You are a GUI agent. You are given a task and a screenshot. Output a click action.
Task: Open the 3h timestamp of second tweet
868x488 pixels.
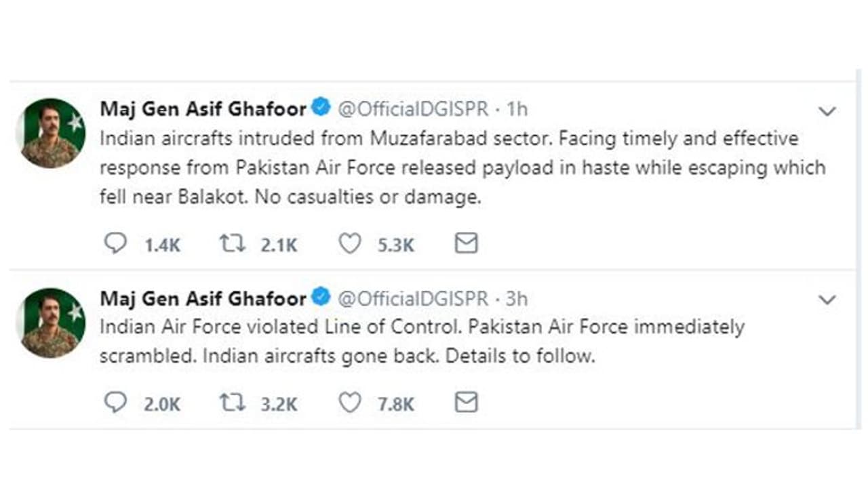517,298
